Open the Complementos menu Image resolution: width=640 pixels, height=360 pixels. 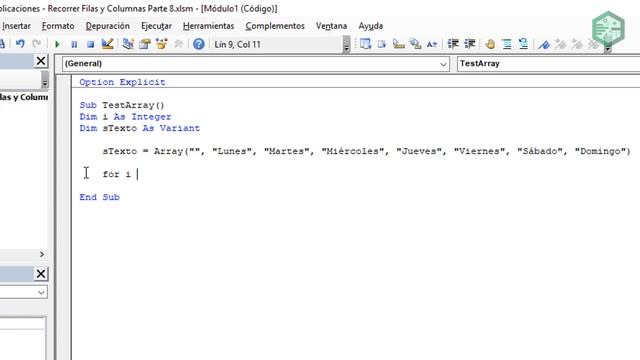pos(275,26)
